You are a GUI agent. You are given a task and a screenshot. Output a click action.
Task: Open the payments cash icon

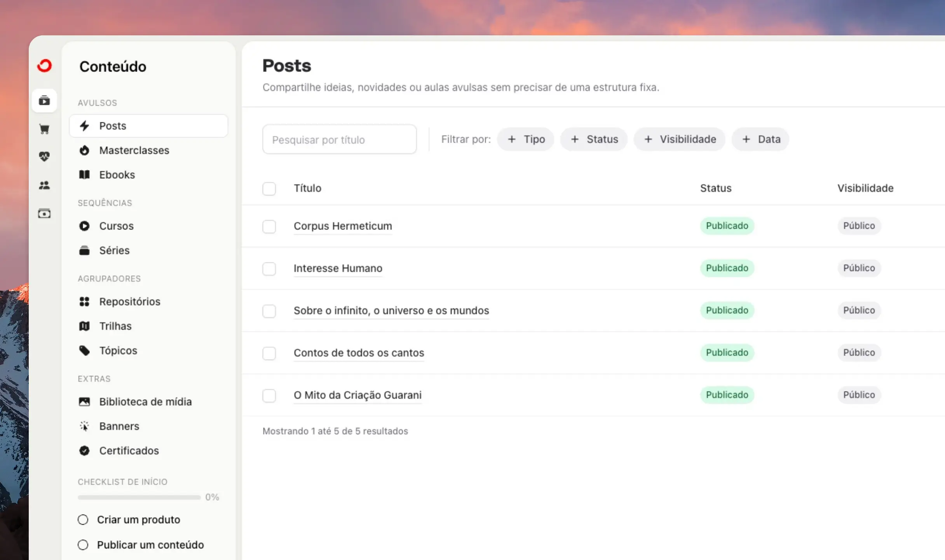pos(44,213)
